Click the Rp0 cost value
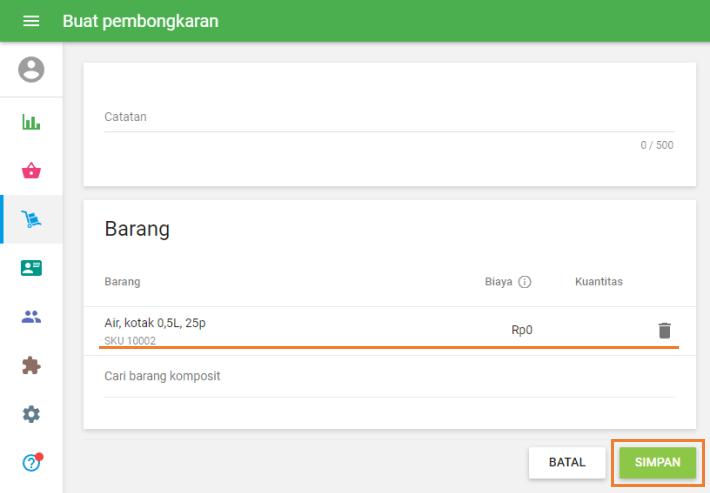710x493 pixels. click(522, 330)
